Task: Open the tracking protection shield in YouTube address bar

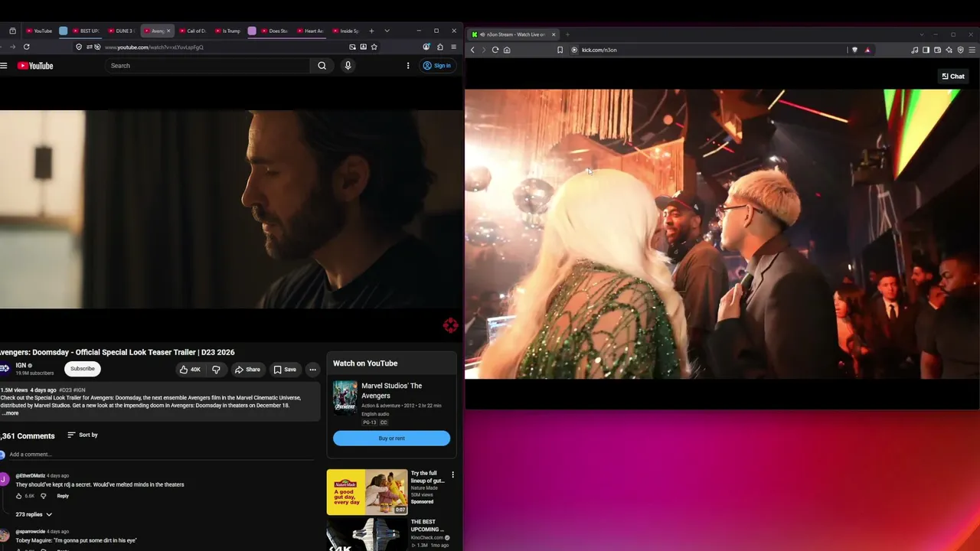Action: (79, 47)
